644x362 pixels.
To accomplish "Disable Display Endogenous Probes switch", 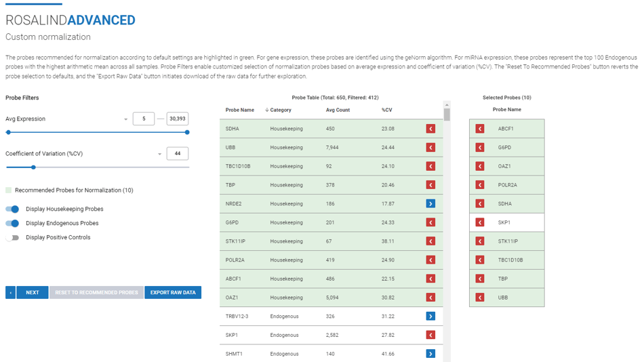I will tap(12, 224).
